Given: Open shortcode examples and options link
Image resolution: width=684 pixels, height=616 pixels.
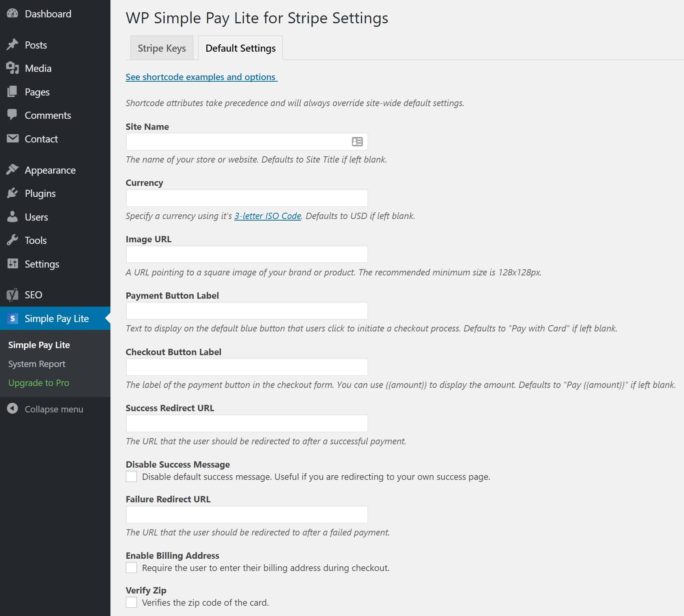Looking at the screenshot, I should pyautogui.click(x=200, y=77).
